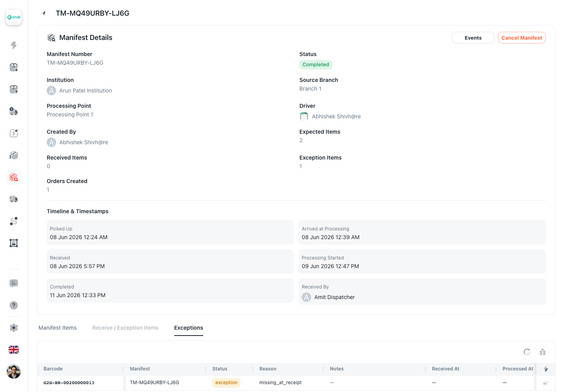The height and width of the screenshot is (392, 565).
Task: Open the box with down arrow sidebar icon
Action: [14, 67]
